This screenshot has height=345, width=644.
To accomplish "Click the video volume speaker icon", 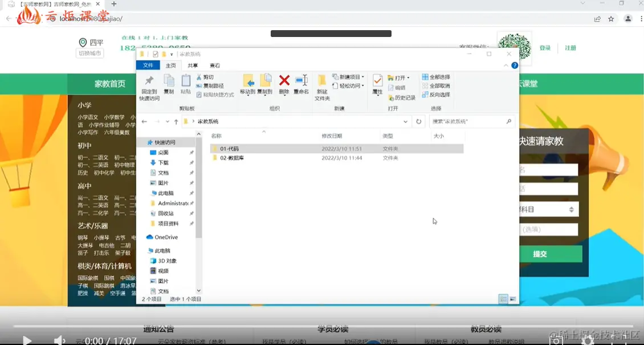I will tap(59, 340).
